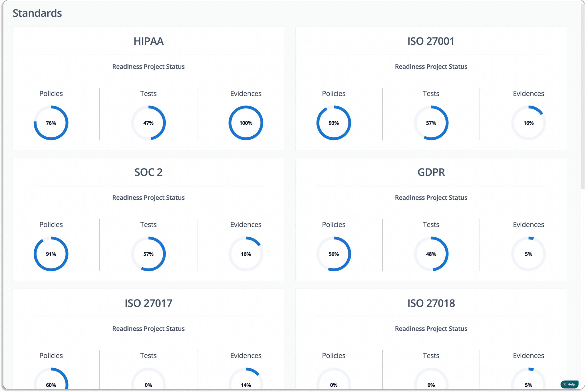Click GDPR Readiness Project Status text
Image resolution: width=585 pixels, height=392 pixels.
pos(431,198)
